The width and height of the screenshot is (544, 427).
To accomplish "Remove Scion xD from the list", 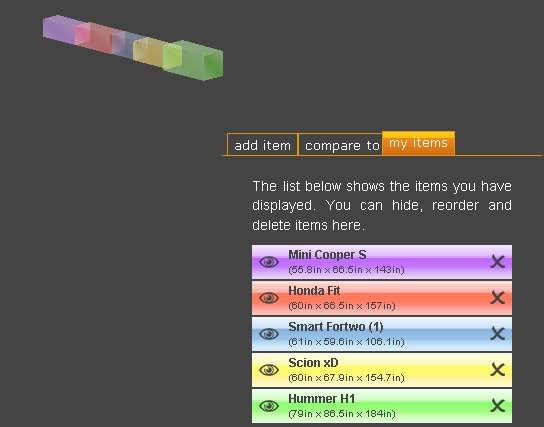I will (498, 370).
